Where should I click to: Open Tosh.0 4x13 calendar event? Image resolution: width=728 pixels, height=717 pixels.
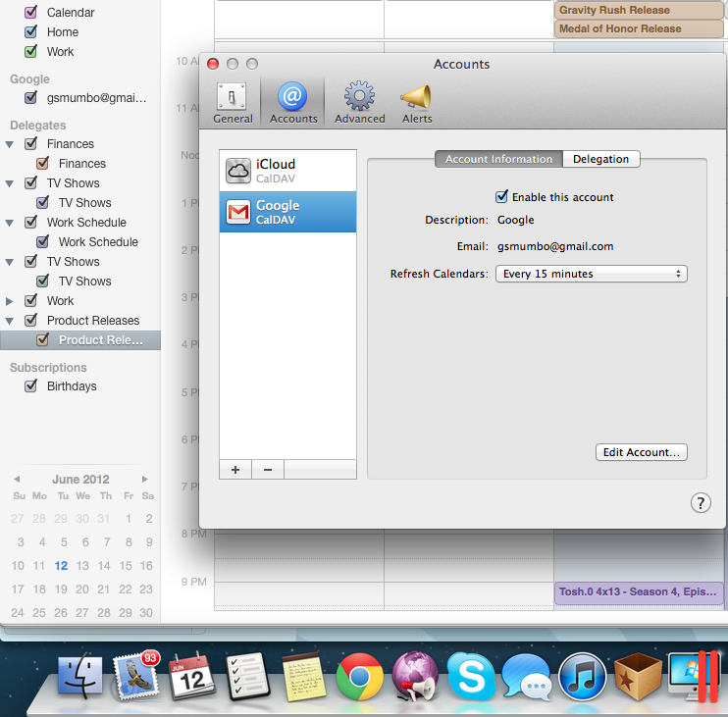coord(639,592)
